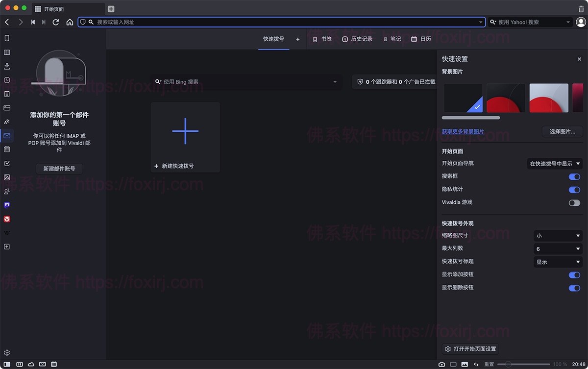Open the 缩略图尺寸 dropdown
588x369 pixels.
[x=558, y=236]
